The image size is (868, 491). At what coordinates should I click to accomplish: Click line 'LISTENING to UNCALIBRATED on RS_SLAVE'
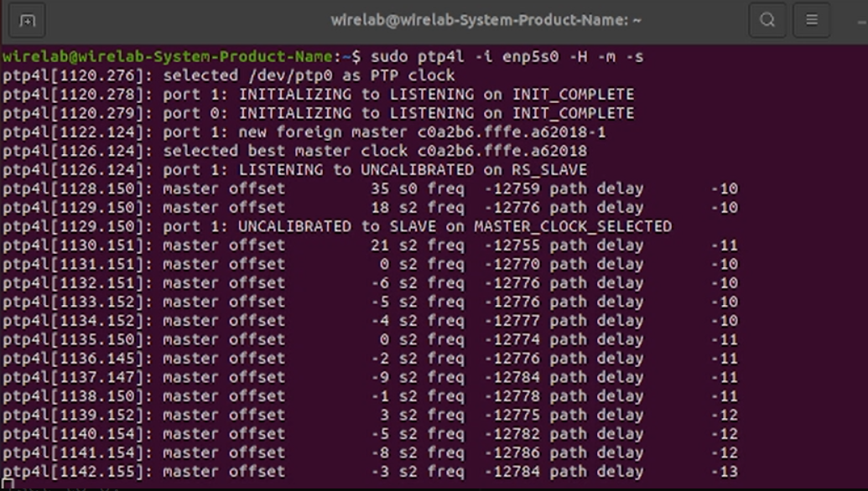click(294, 170)
